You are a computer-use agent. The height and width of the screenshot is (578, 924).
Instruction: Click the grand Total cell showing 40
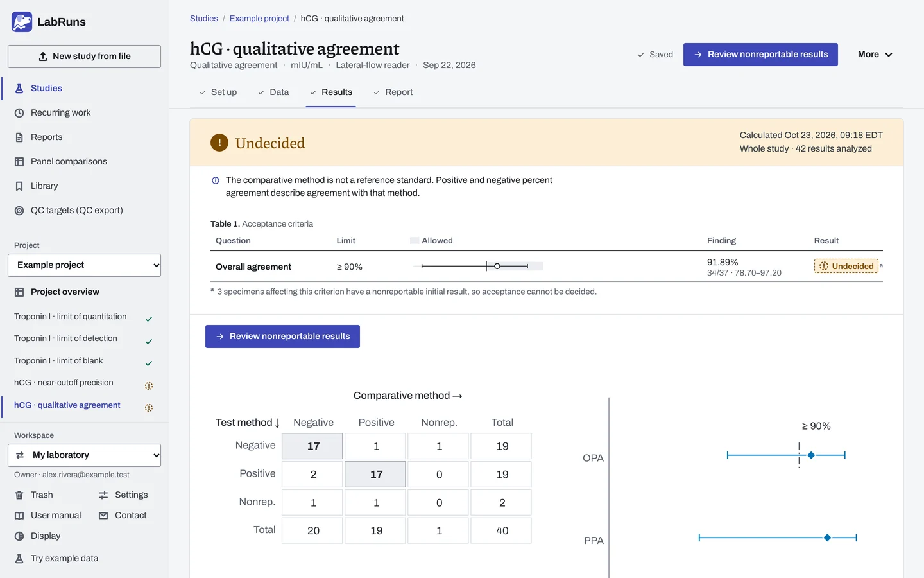point(501,531)
